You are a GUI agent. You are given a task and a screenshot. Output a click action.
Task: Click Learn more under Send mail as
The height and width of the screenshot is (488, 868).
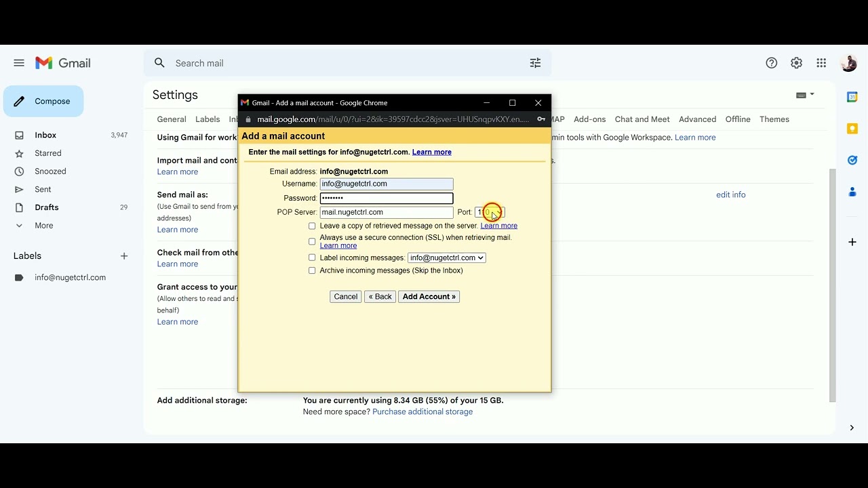point(178,230)
